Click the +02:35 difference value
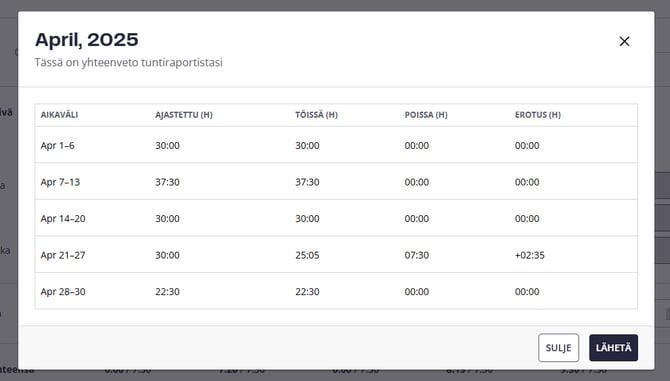The image size is (670, 381). click(530, 255)
